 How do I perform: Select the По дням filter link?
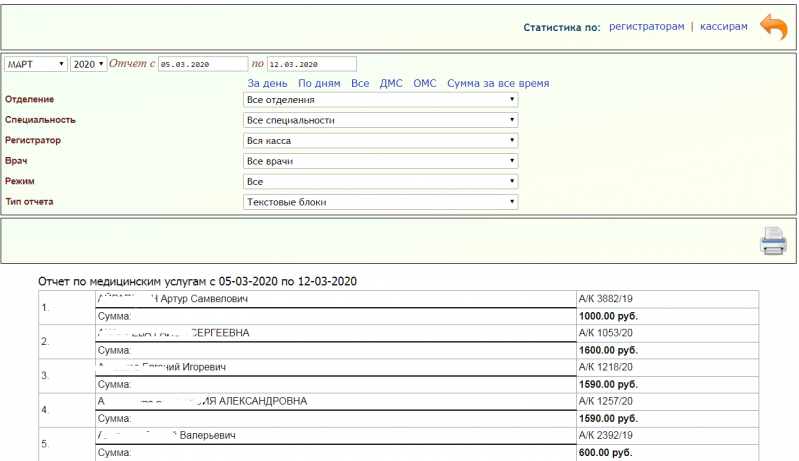pos(319,83)
